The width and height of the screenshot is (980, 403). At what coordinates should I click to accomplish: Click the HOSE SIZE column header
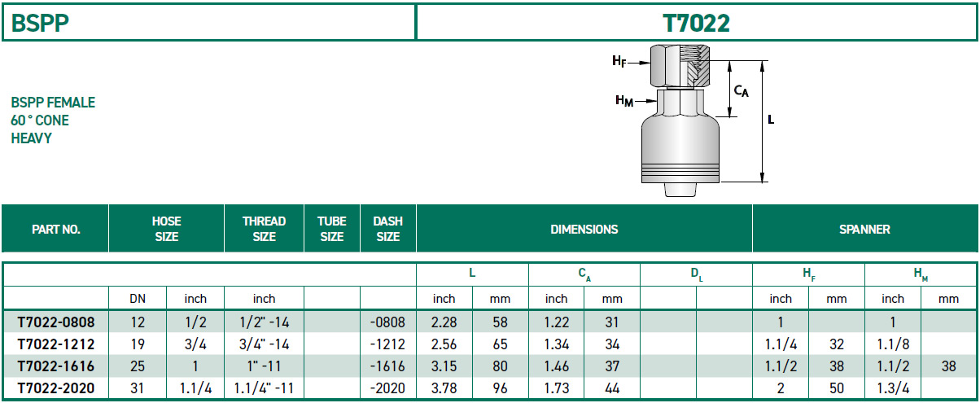[x=166, y=230]
